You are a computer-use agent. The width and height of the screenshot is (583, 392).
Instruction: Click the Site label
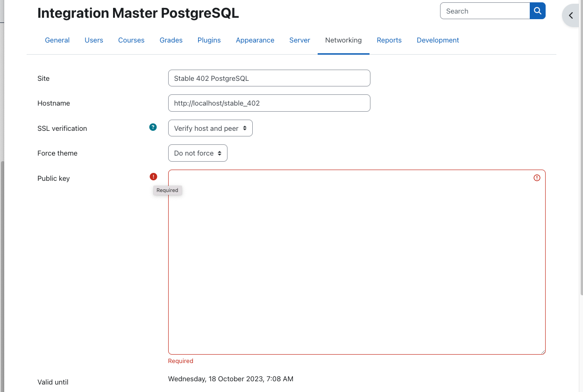click(43, 78)
